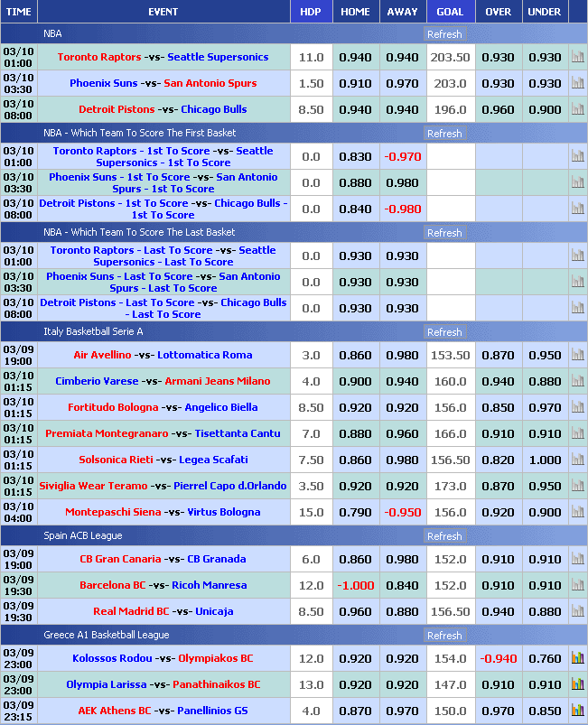Select over odds -0.940 for Kolossos Rodou game

pyautogui.click(x=499, y=659)
